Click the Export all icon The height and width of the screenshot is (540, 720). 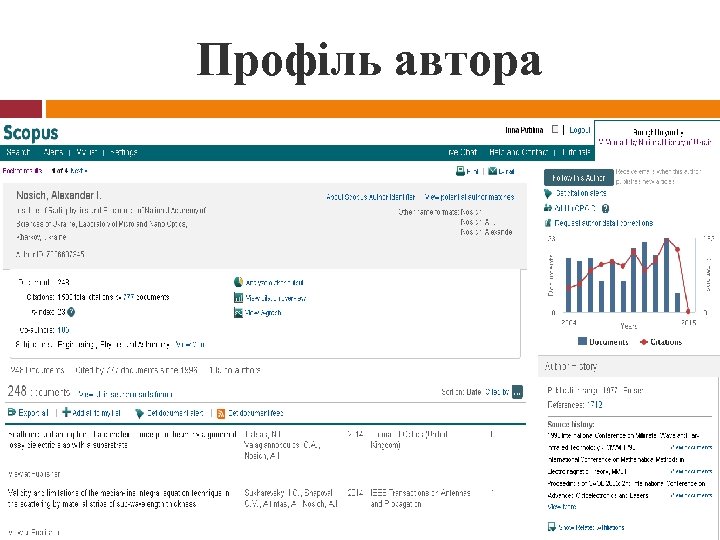coord(11,412)
